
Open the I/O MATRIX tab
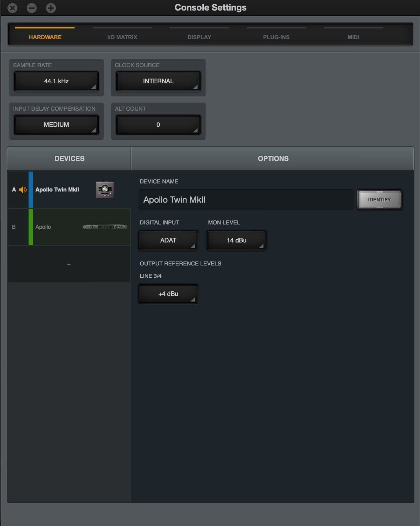(122, 37)
